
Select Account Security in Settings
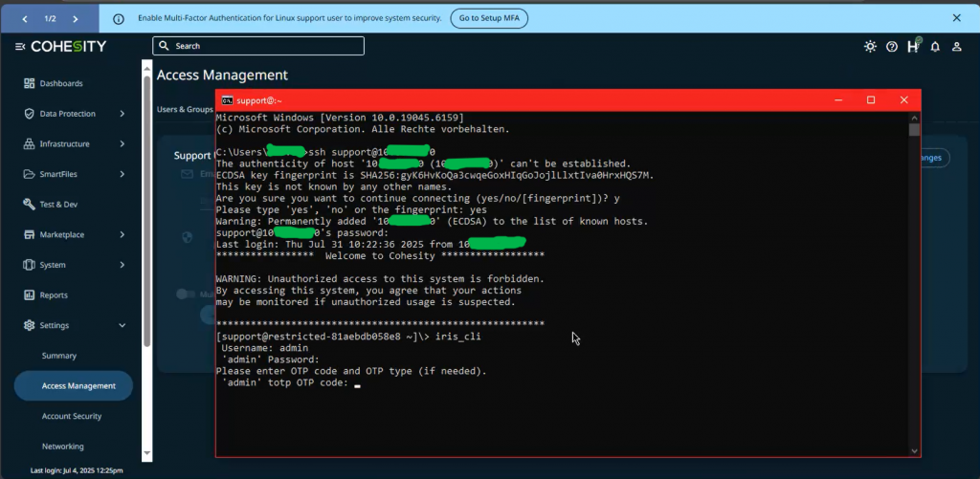tap(72, 417)
